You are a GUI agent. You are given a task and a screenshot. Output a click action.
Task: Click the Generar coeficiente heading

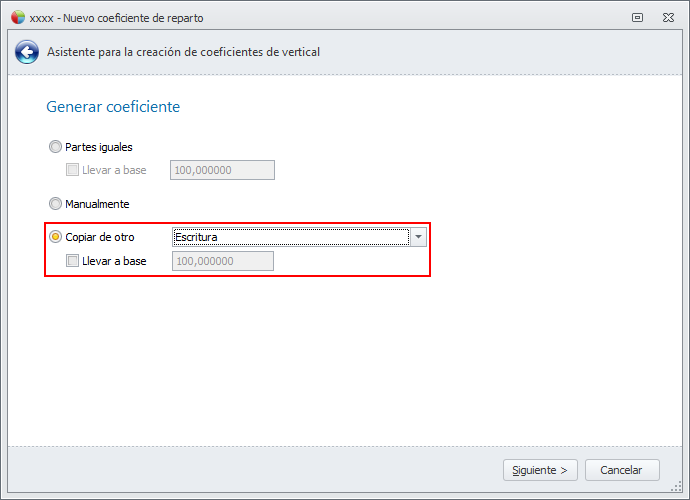click(113, 107)
